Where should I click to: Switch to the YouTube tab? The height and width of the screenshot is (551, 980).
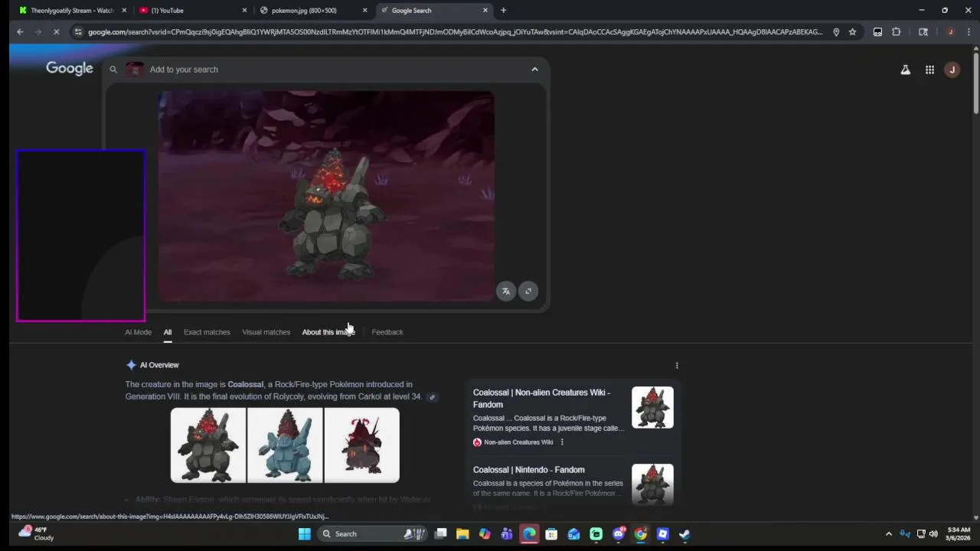191,11
